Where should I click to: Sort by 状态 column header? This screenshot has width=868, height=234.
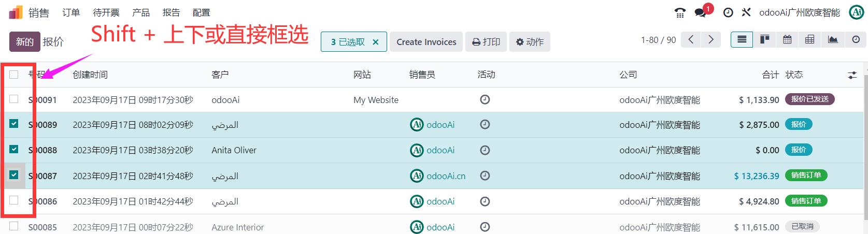pos(794,75)
